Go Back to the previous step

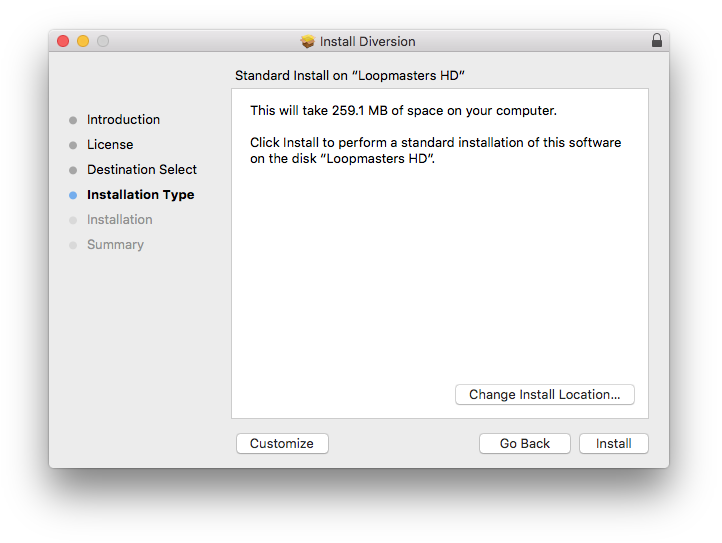point(525,444)
